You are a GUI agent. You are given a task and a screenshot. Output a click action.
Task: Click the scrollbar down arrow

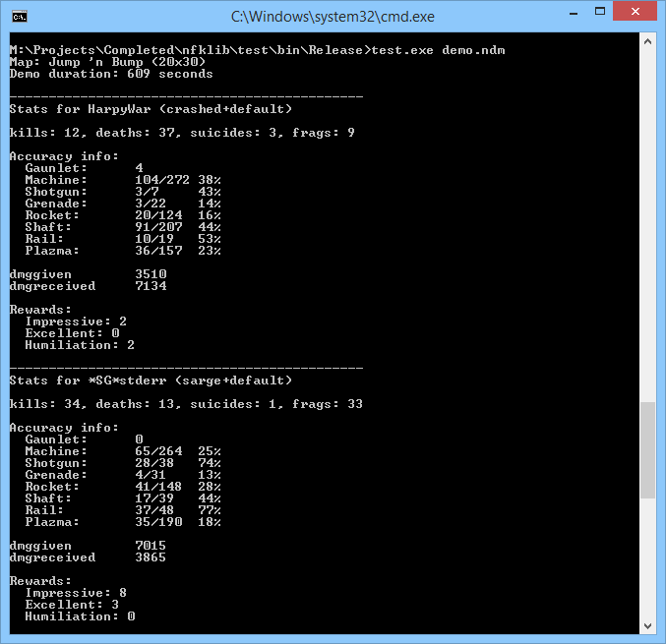click(647, 625)
